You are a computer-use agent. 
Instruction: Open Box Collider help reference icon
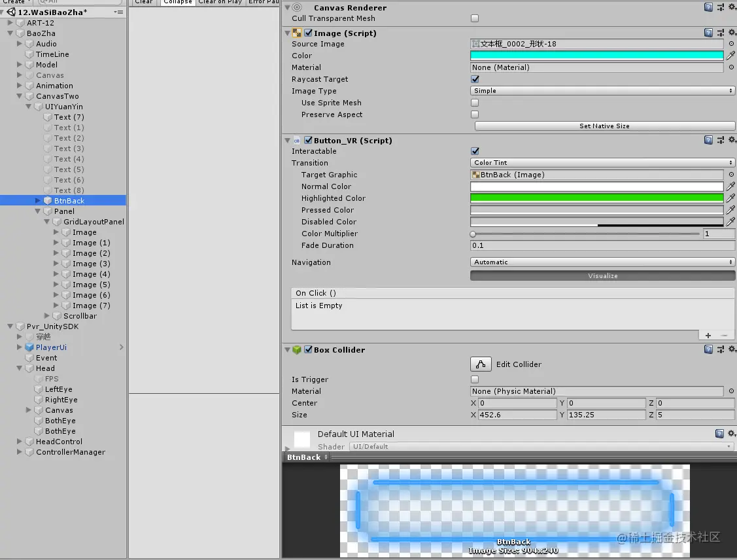[x=708, y=349]
